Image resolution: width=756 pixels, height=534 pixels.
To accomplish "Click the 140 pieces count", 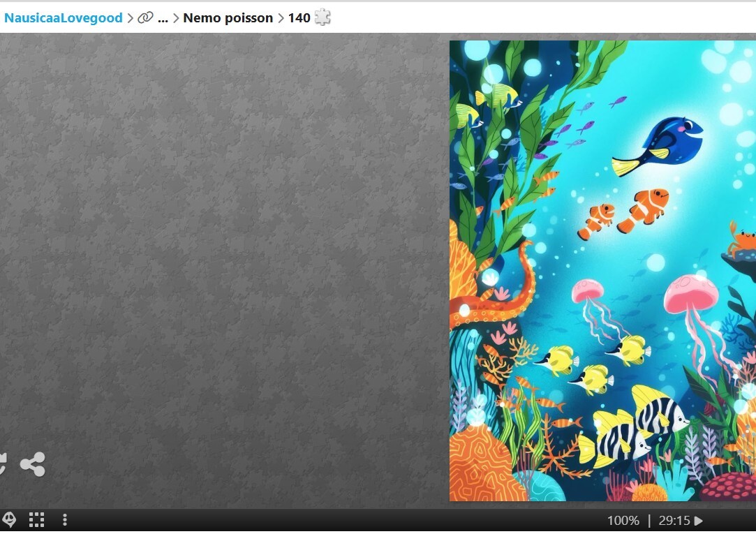I will coord(299,18).
